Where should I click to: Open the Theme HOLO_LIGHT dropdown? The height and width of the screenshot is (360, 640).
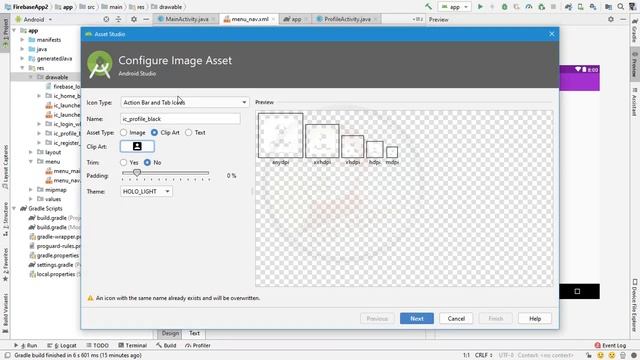click(146, 191)
